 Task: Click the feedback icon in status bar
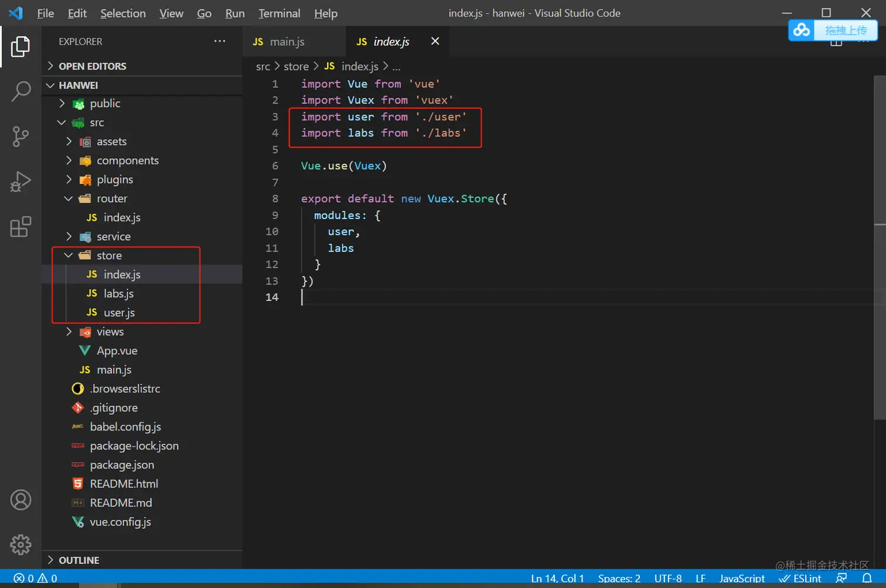click(x=841, y=579)
